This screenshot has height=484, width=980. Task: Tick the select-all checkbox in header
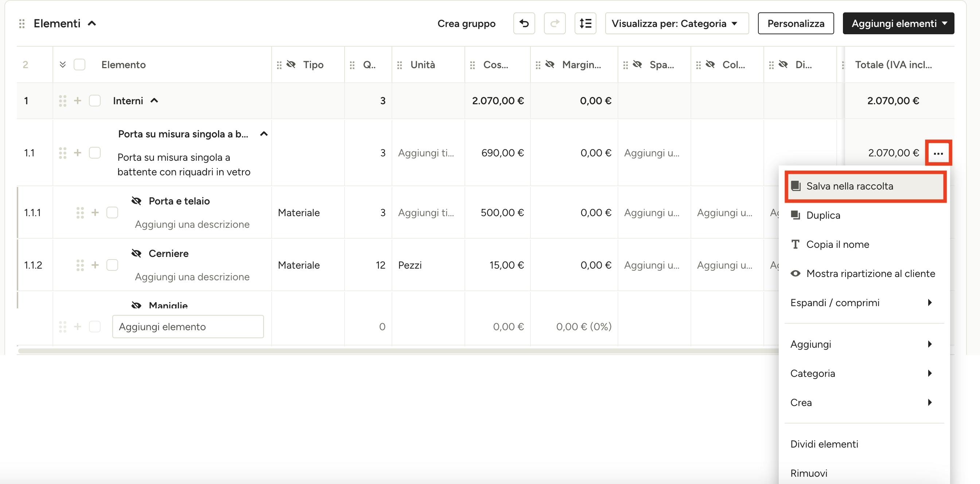point(79,65)
